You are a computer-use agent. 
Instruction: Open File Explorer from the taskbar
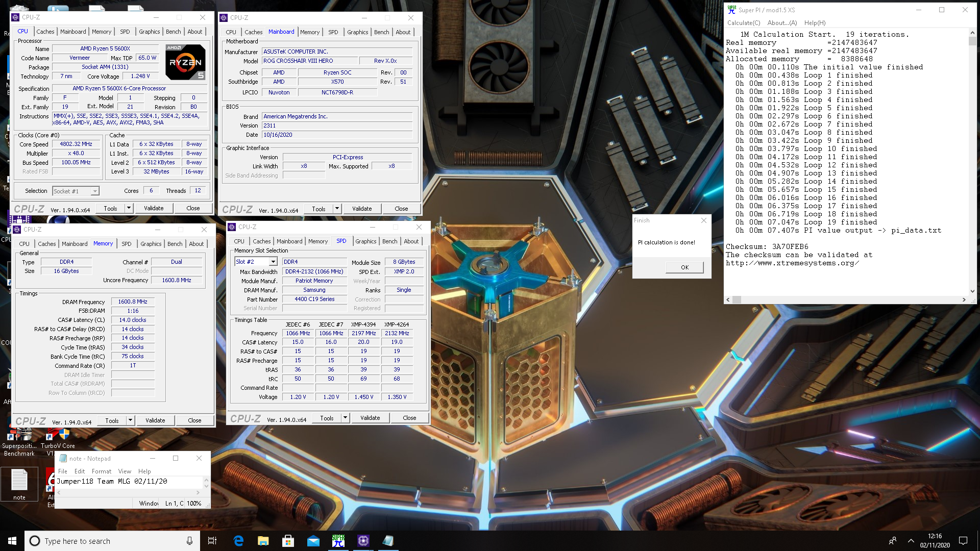click(x=263, y=541)
